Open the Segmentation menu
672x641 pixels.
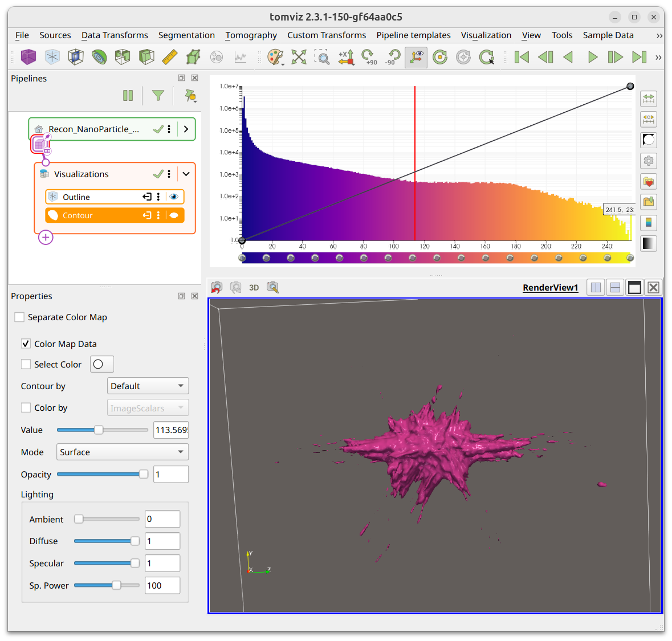tap(186, 35)
